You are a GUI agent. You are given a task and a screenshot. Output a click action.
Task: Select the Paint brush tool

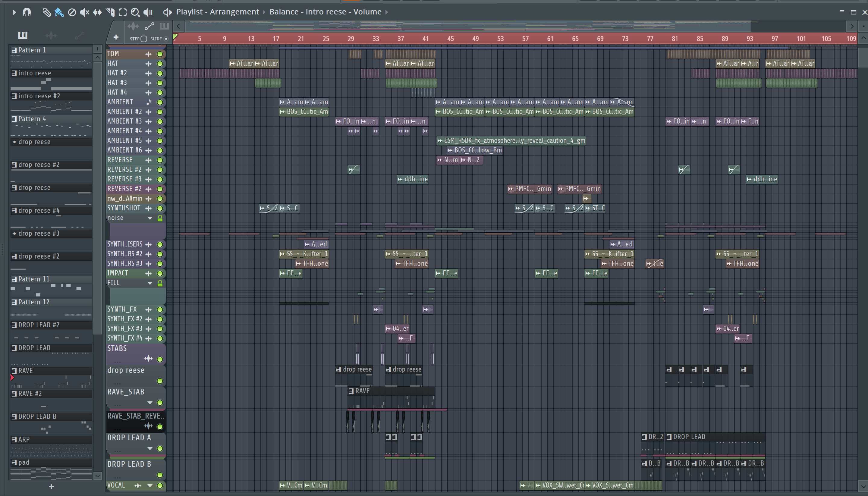click(x=59, y=13)
